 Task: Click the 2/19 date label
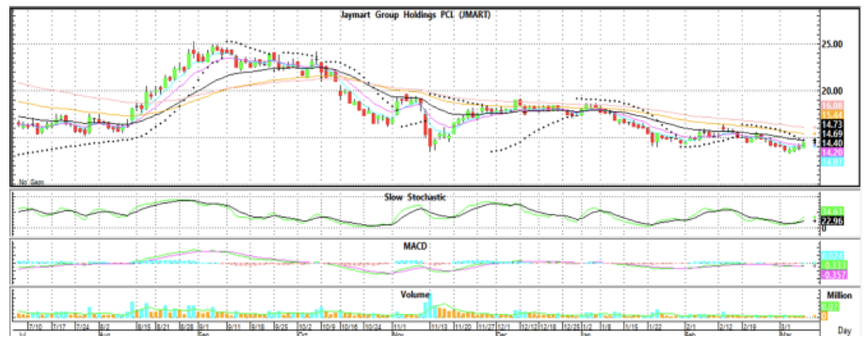750,327
